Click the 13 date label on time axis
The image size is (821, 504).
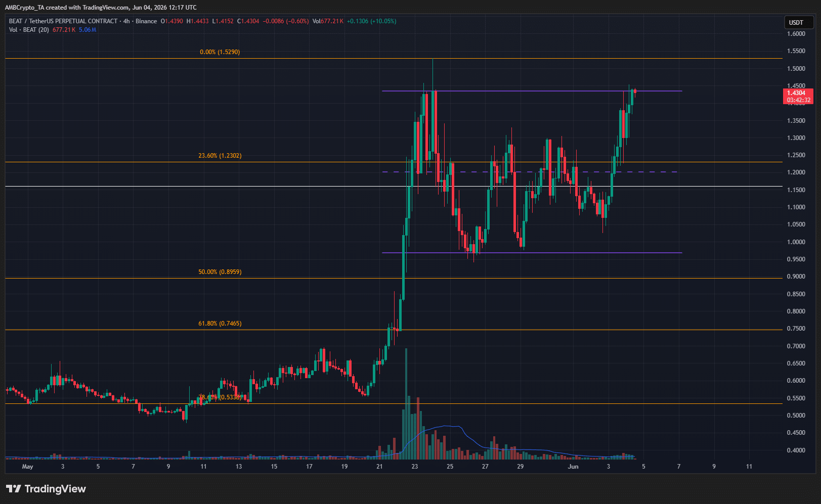click(239, 467)
